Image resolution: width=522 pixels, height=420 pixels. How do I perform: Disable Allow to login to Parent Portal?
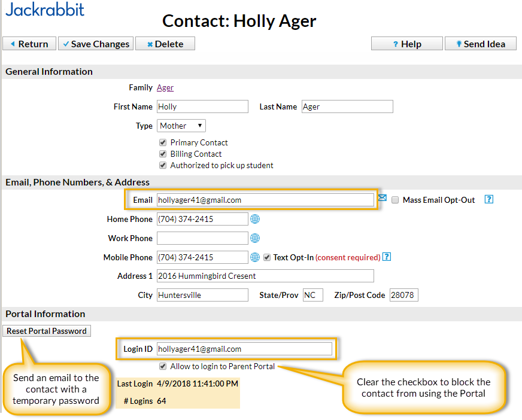(163, 366)
